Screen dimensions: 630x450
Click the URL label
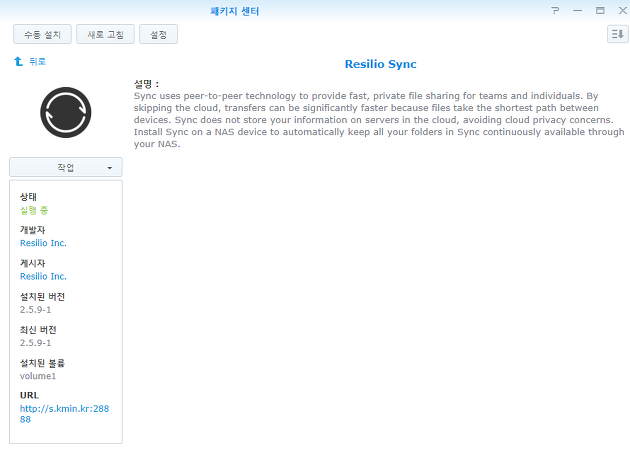coord(29,395)
